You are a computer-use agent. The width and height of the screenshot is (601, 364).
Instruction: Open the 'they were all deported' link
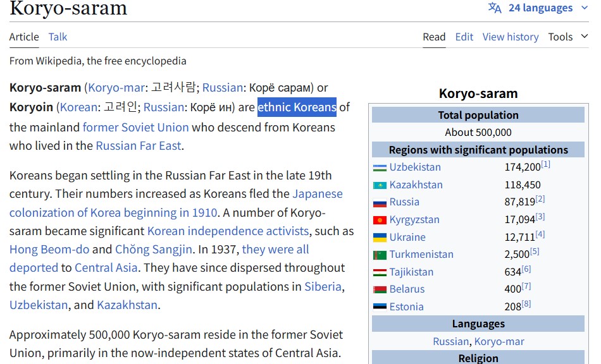point(159,258)
